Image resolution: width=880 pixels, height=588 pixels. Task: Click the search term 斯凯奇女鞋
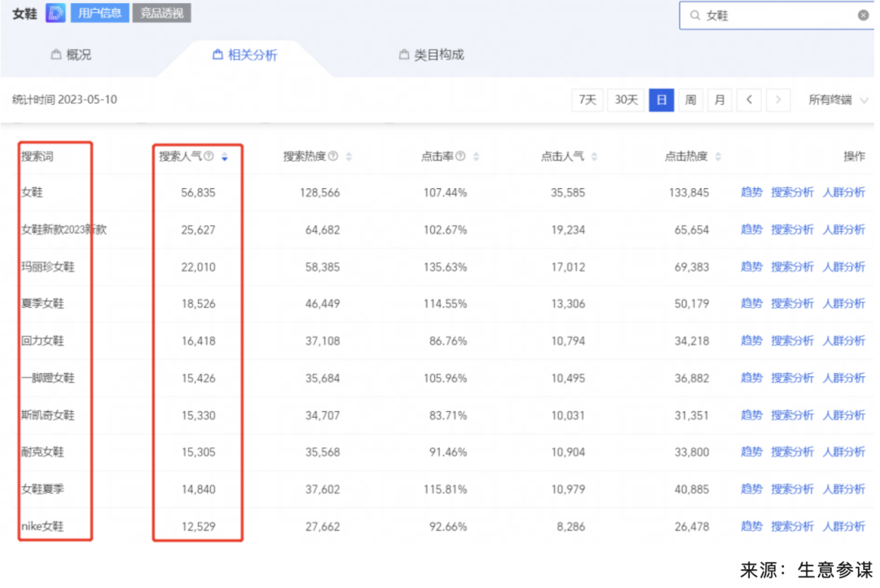(48, 415)
